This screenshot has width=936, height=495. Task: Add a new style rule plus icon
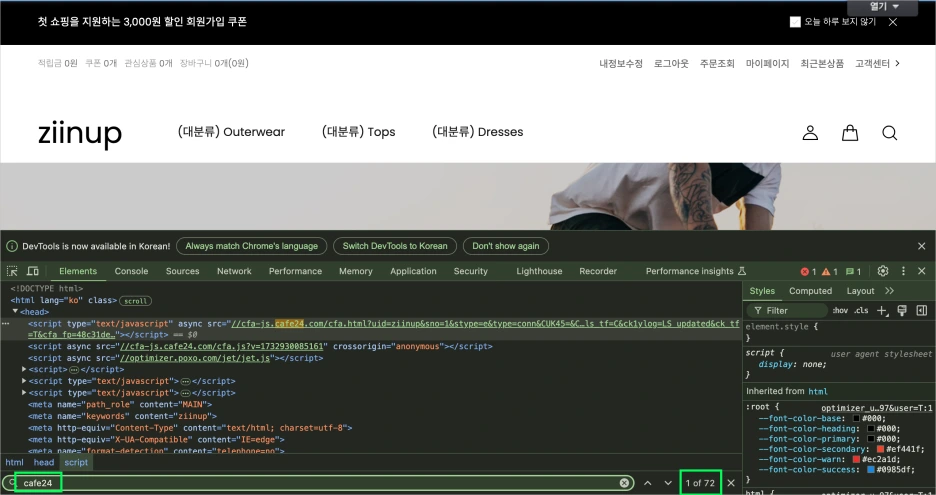pyautogui.click(x=882, y=310)
